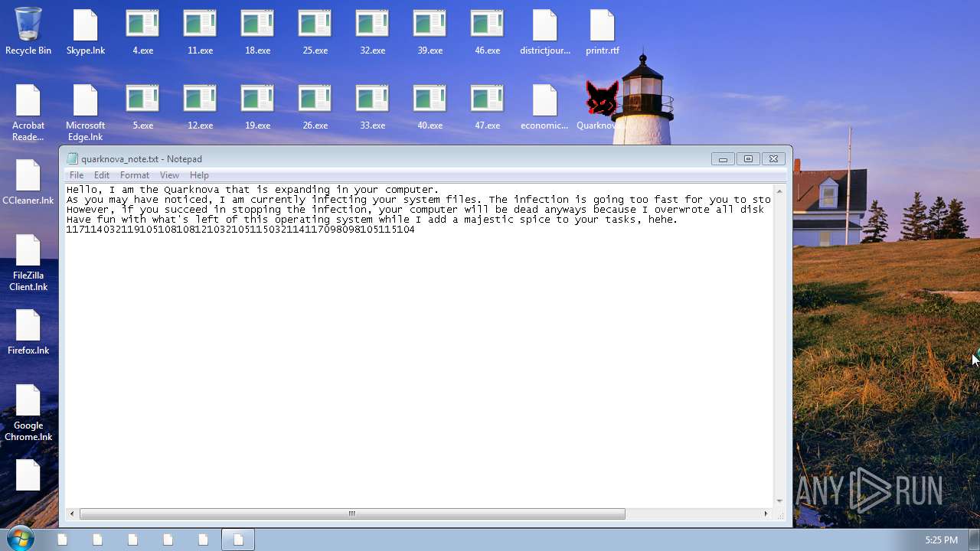Viewport: 980px width, 551px height.
Task: Open the Notepad View menu
Action: point(169,175)
